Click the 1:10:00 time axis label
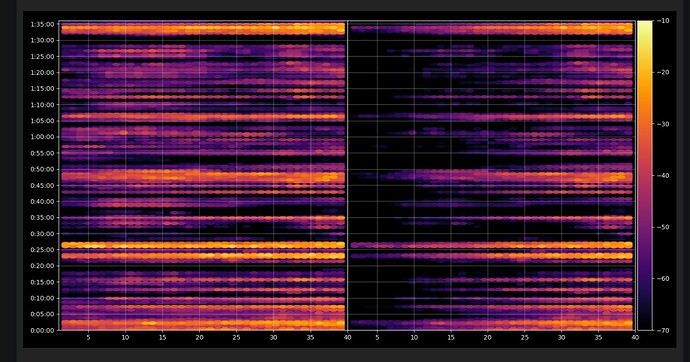This screenshot has height=362, width=690. click(42, 105)
